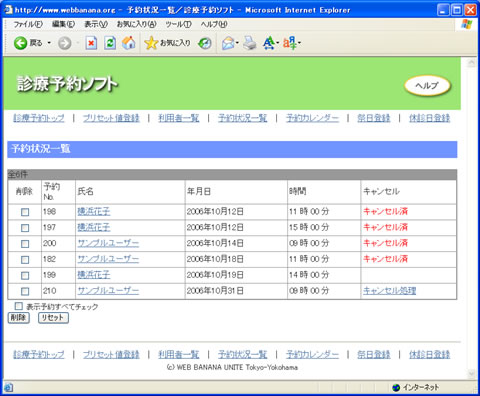480x396 pixels.
Task: Open the ツール(T) menu
Action: coord(178,24)
